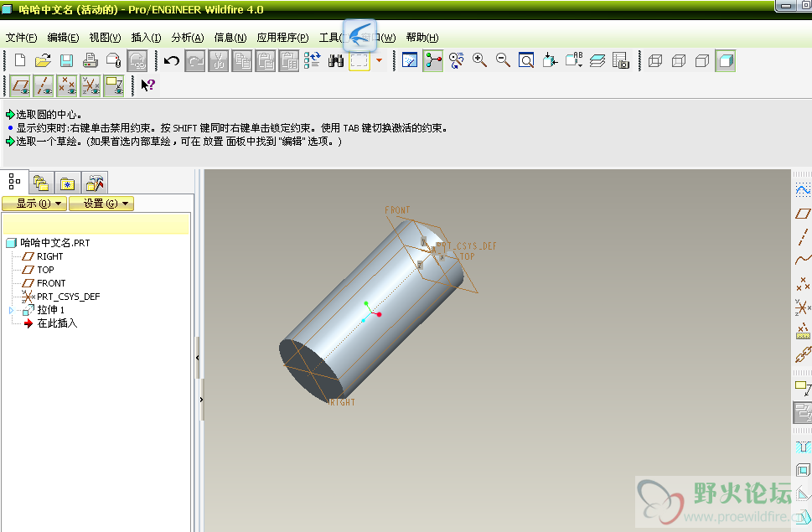812x532 pixels.
Task: Undo the last action
Action: (172, 61)
